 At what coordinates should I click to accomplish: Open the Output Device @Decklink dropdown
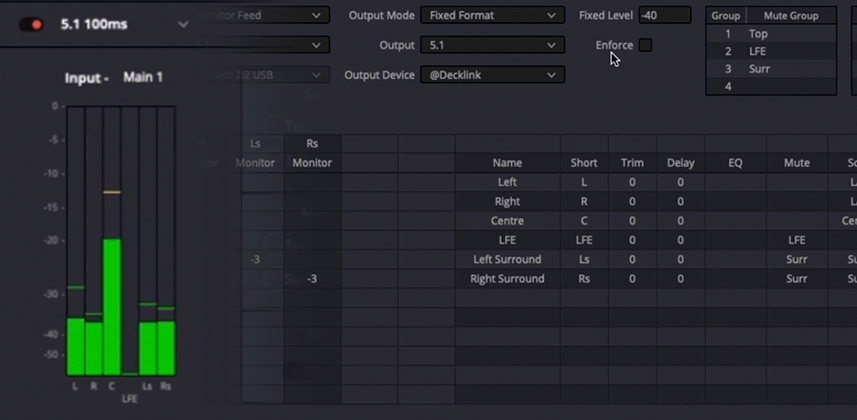[x=492, y=75]
